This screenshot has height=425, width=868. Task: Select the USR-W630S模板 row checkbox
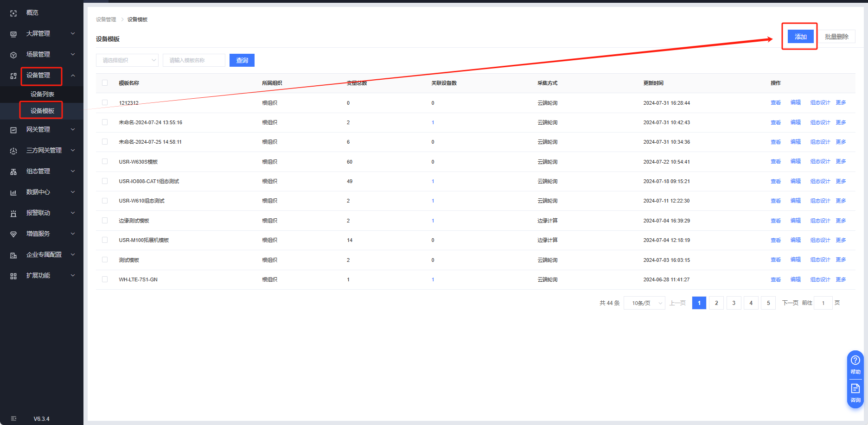click(x=105, y=162)
